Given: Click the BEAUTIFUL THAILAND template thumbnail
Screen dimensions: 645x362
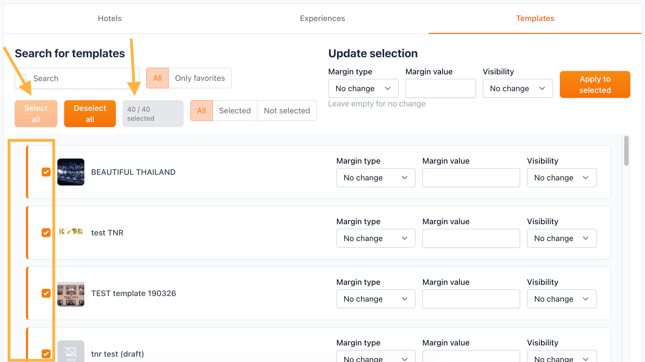Looking at the screenshot, I should click(71, 172).
